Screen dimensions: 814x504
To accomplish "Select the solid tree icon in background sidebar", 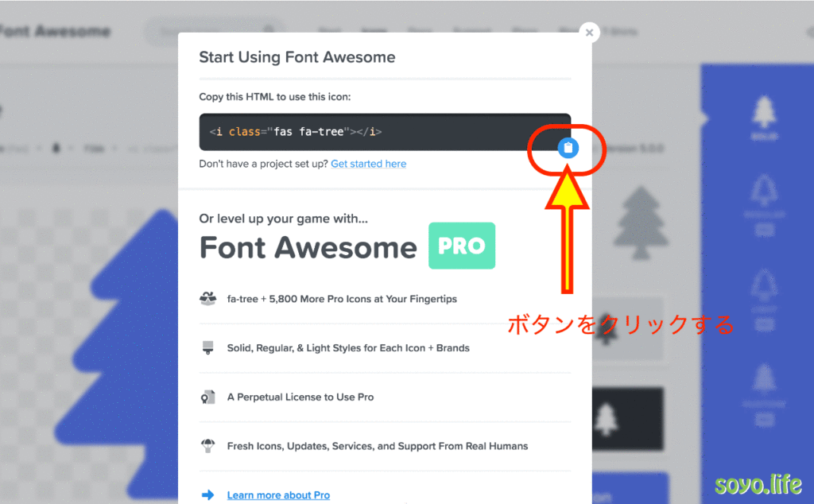I will tap(764, 118).
